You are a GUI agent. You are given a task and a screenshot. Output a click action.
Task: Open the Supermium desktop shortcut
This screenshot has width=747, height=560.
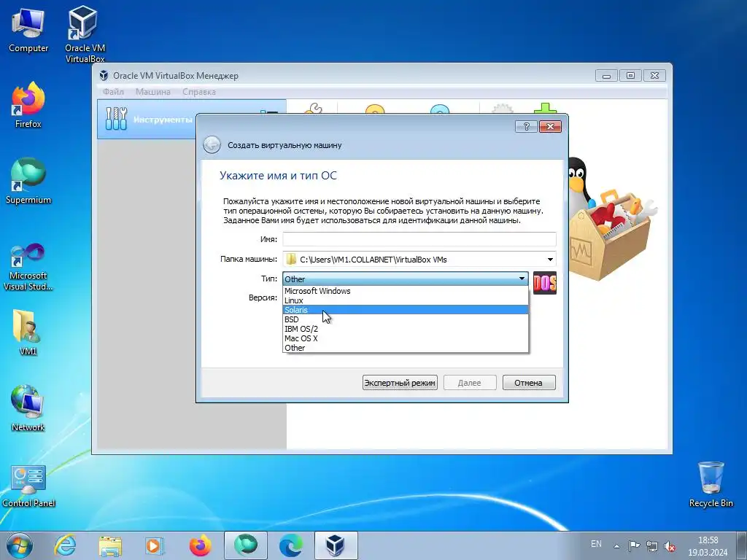(28, 181)
